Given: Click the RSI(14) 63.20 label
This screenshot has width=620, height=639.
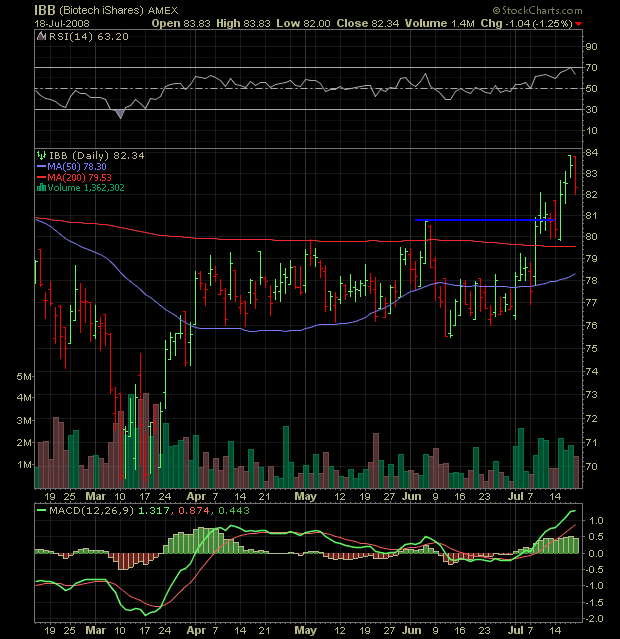Looking at the screenshot, I should (89, 37).
